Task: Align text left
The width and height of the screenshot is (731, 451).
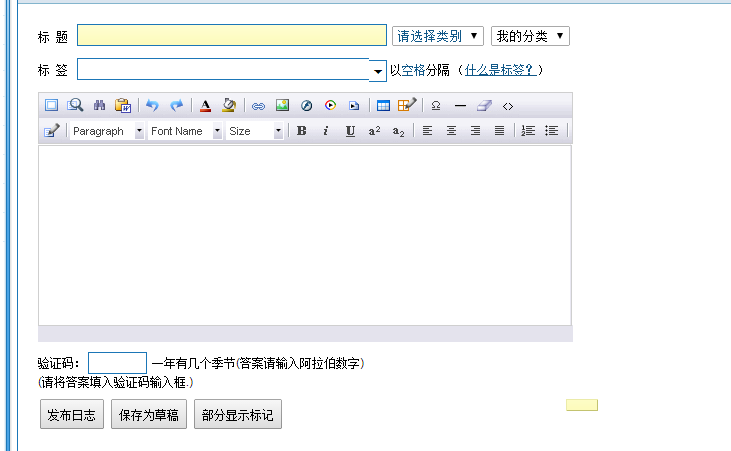Action: click(x=427, y=131)
